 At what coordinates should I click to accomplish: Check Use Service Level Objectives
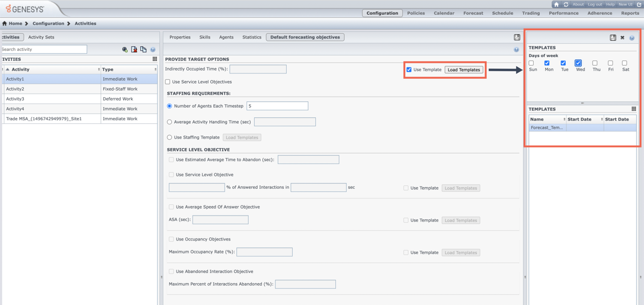pos(168,82)
